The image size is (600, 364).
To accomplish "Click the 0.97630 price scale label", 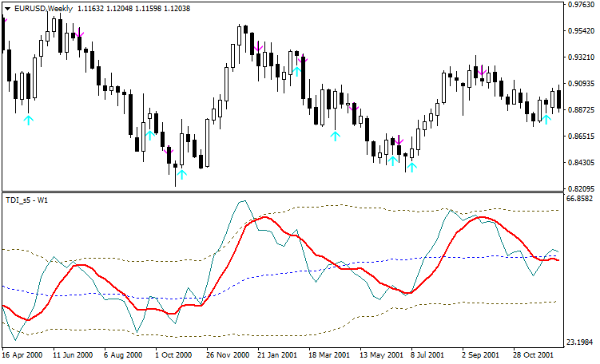I will coord(581,5).
